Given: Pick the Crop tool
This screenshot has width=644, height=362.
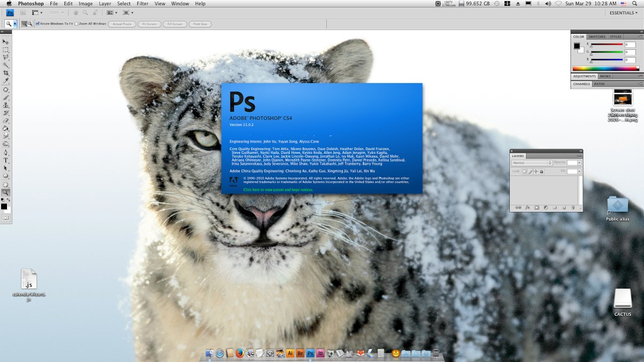Looking at the screenshot, I should tap(6, 73).
